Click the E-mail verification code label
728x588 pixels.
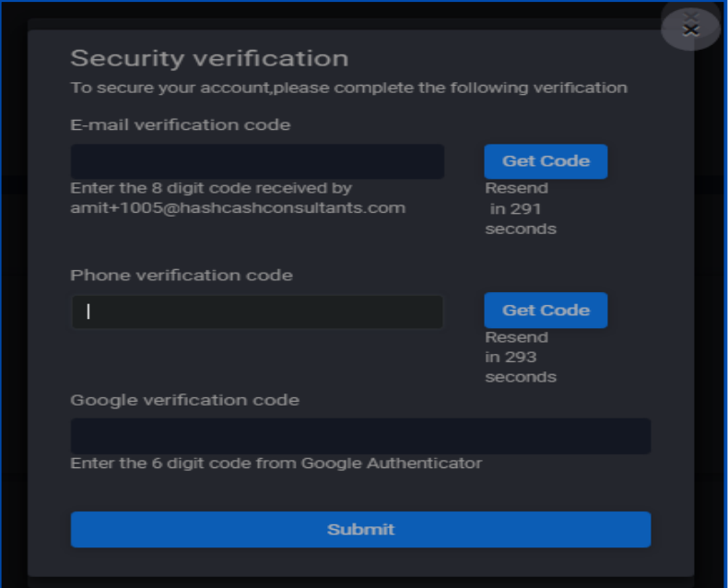tap(180, 124)
